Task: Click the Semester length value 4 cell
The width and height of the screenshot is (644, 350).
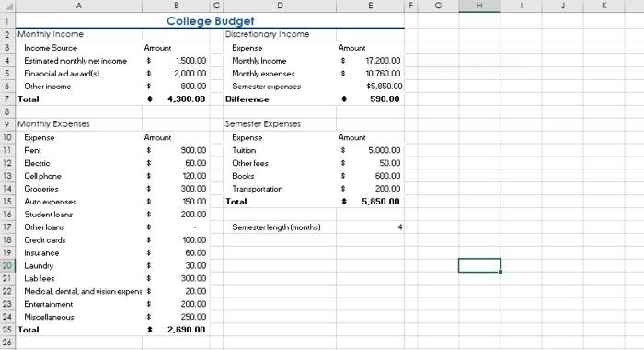Action: pyautogui.click(x=370, y=227)
